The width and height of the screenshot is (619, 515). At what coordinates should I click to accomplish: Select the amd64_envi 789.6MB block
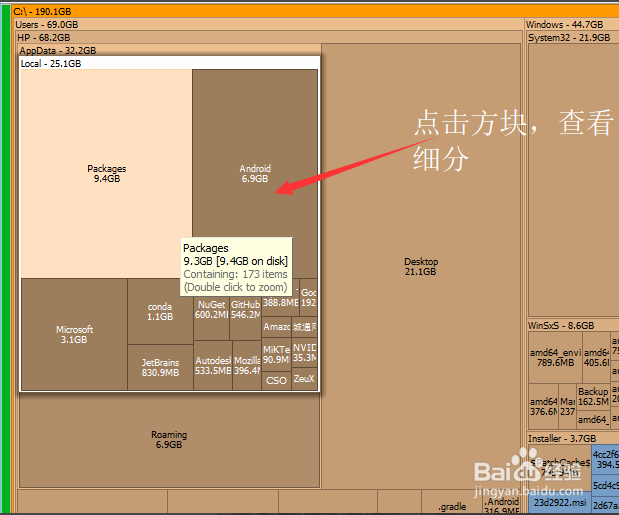[x=555, y=358]
